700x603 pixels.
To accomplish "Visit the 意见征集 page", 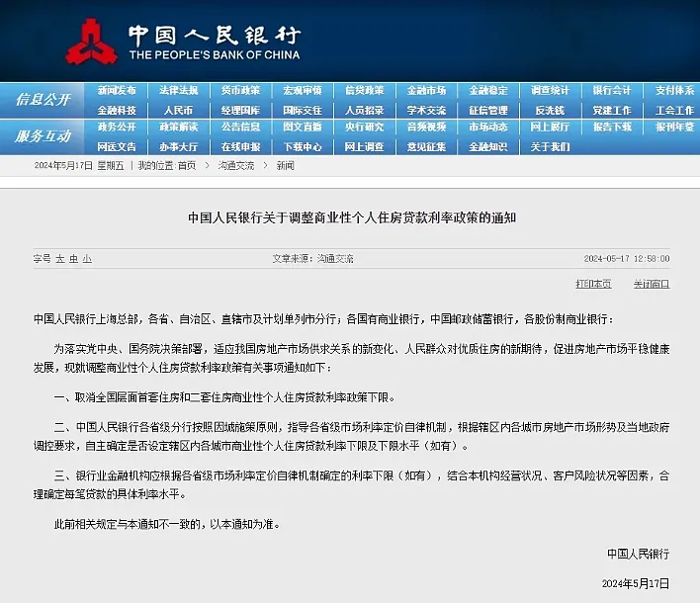I will [426, 147].
